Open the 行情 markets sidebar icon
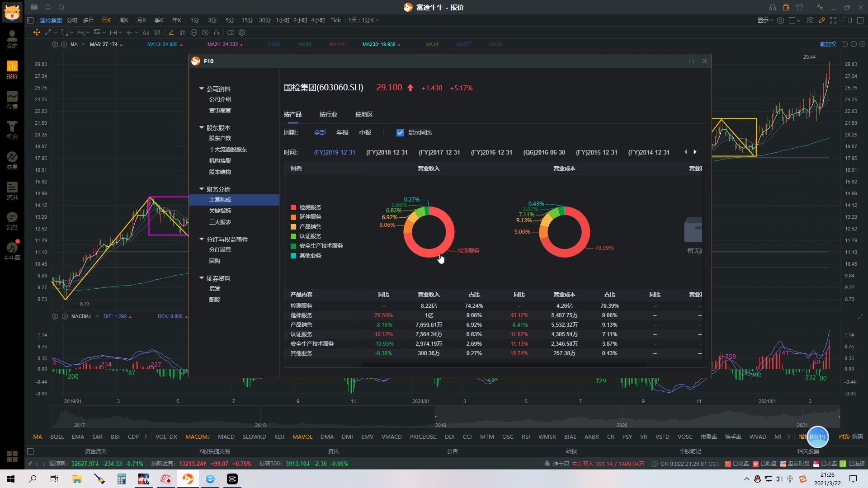Image resolution: width=868 pixels, height=488 pixels. 12,100
